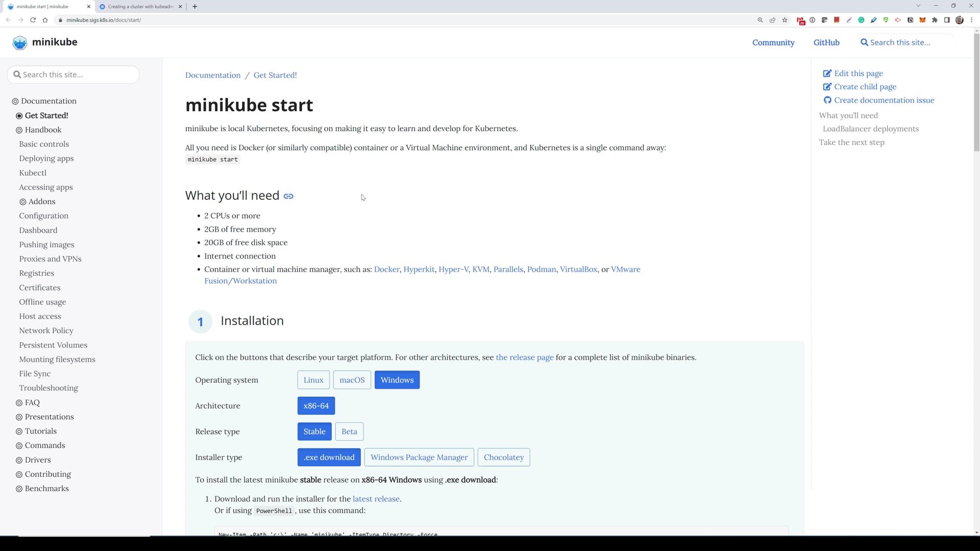Image resolution: width=980 pixels, height=551 pixels.
Task: Open the browser extensions puzzle icon
Action: pos(935,20)
